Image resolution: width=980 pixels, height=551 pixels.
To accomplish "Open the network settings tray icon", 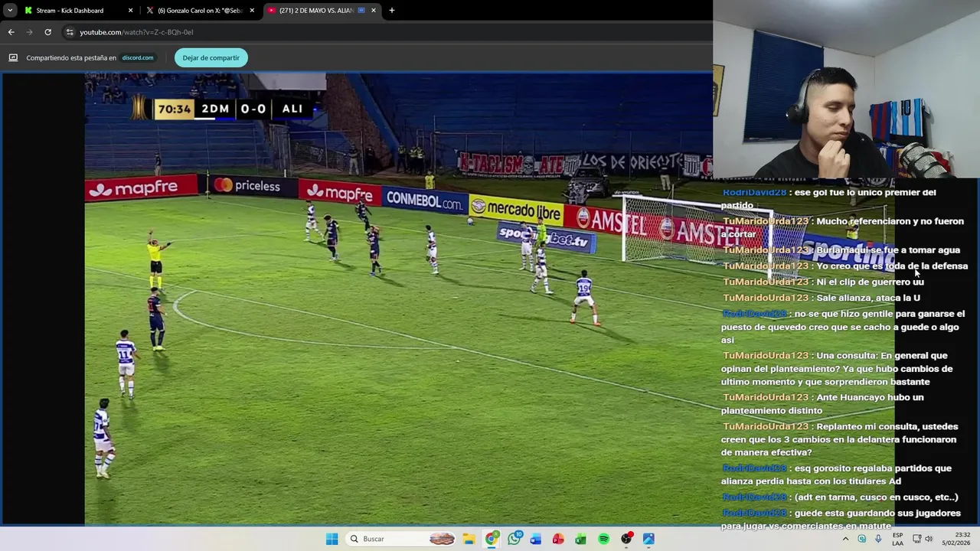I will tap(916, 539).
